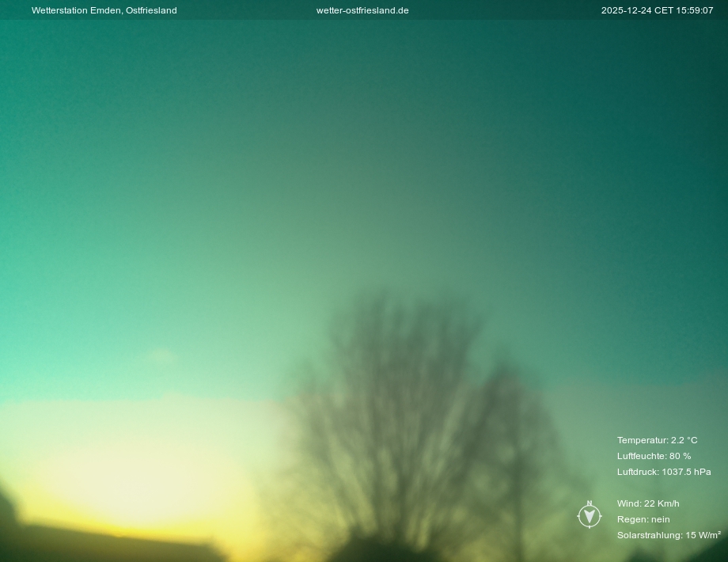Click the wind direction compass icon
Viewport: 728px width, 562px height.
pyautogui.click(x=589, y=516)
